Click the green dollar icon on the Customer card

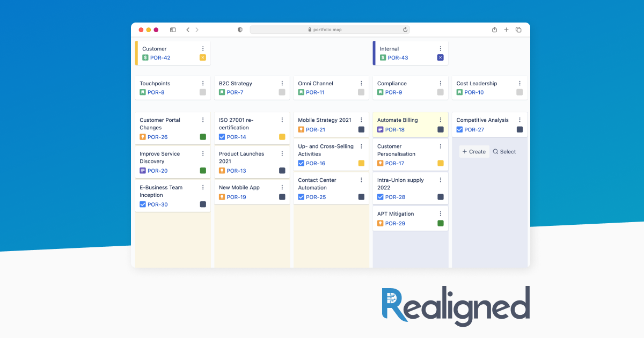(x=144, y=57)
